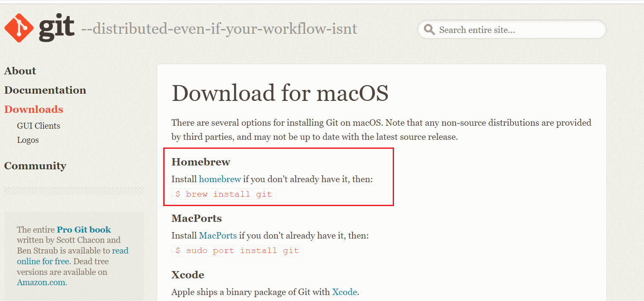Click the git wordmark text in header

pos(57,28)
